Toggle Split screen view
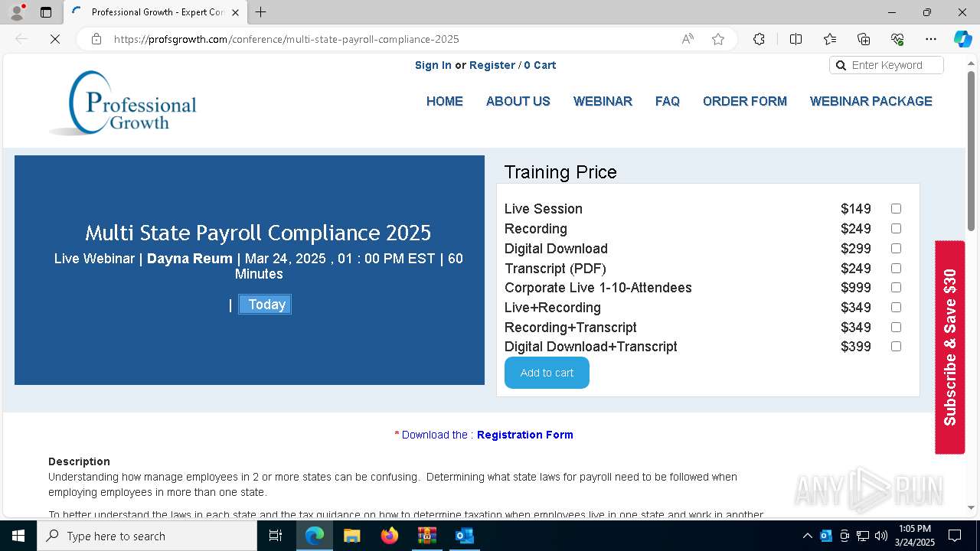980x551 pixels. [x=795, y=39]
